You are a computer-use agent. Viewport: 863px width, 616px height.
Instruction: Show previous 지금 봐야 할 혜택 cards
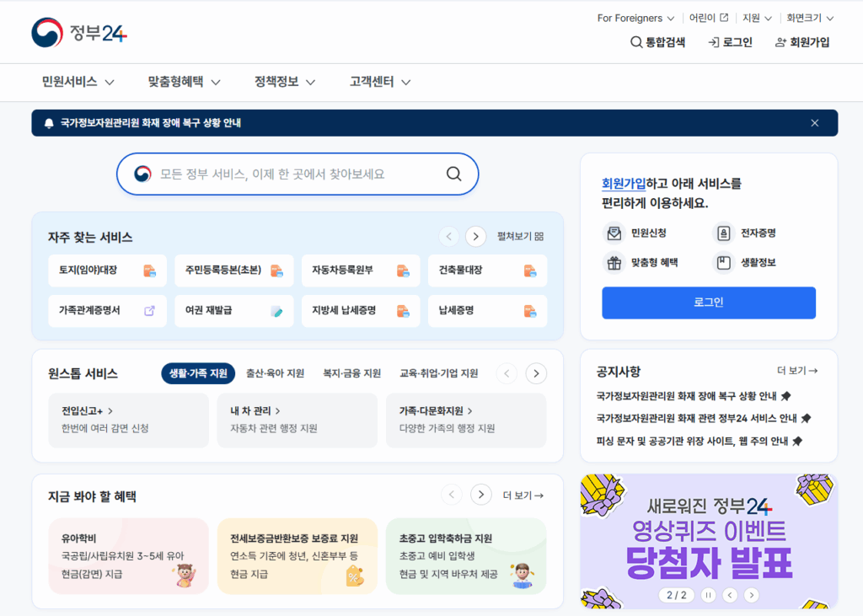[452, 495]
